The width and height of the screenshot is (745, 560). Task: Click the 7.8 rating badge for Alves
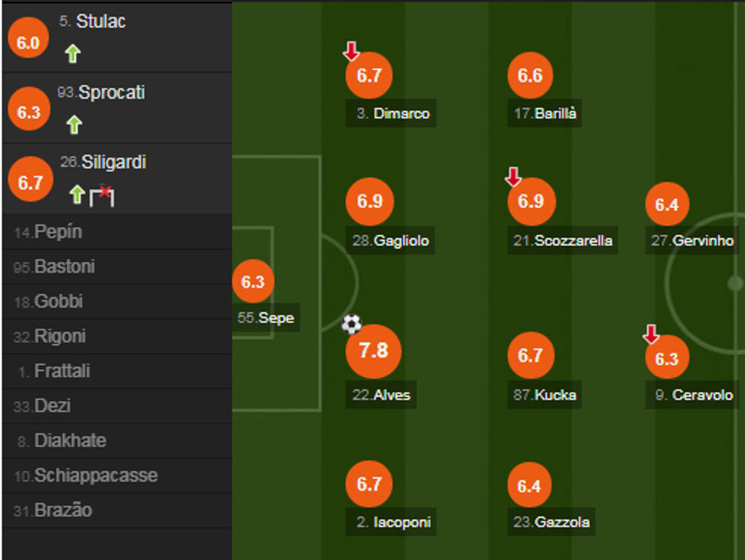point(373,351)
